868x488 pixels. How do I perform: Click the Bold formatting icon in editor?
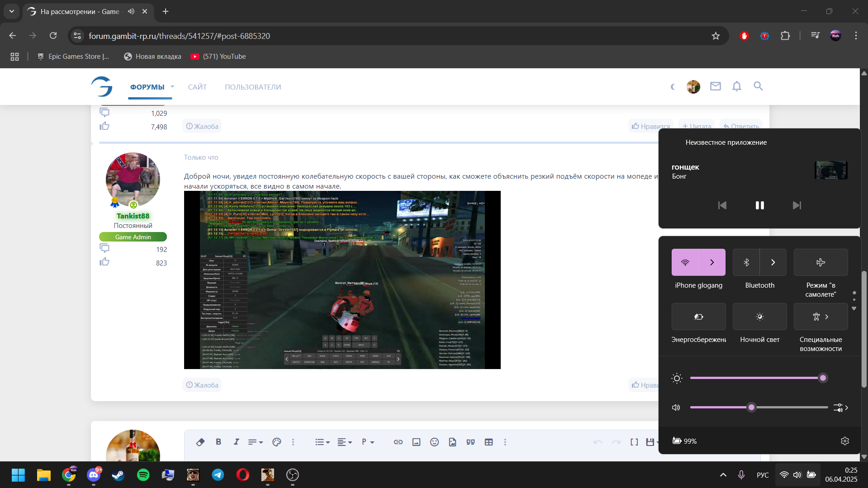218,442
